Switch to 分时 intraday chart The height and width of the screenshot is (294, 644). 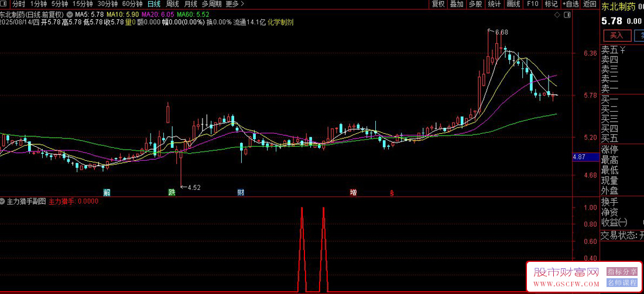(18, 4)
